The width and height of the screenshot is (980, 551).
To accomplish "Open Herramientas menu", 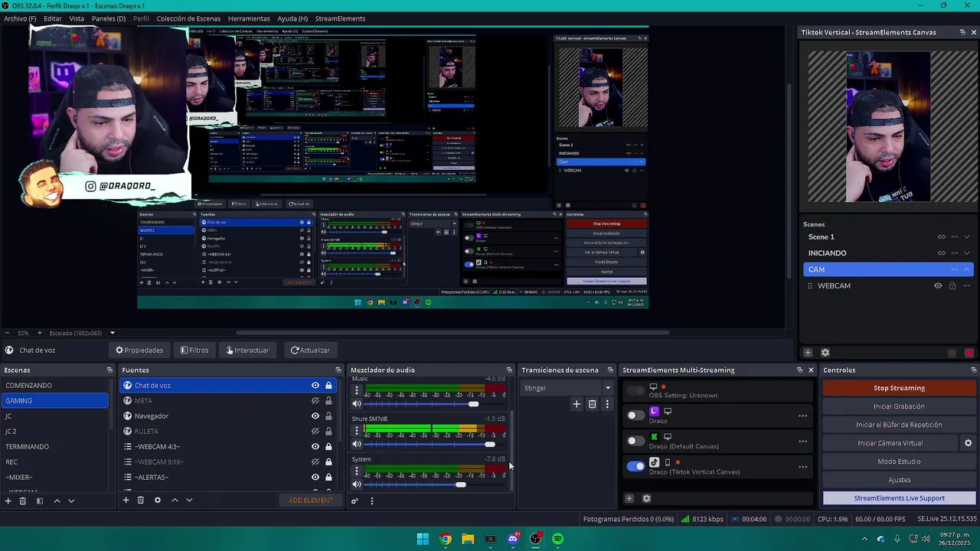I will pyautogui.click(x=249, y=18).
